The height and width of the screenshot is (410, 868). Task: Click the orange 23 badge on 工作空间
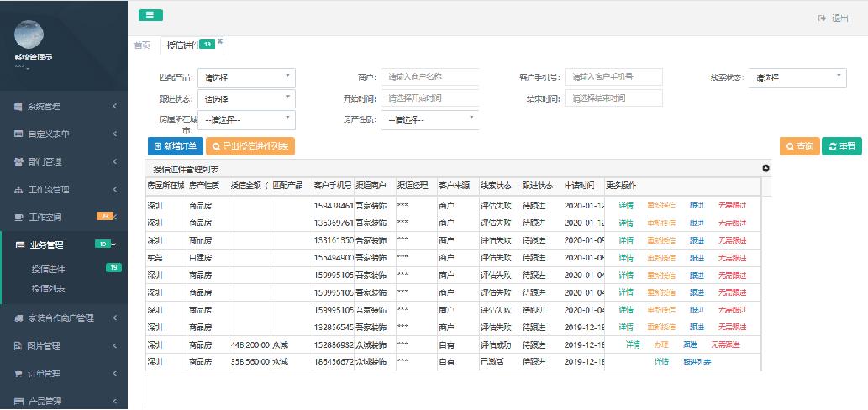105,217
